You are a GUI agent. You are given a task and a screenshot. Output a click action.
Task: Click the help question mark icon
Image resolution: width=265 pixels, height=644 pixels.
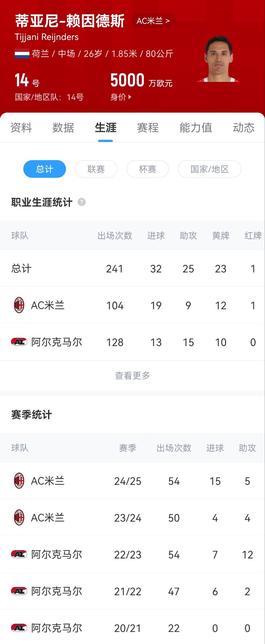click(82, 202)
